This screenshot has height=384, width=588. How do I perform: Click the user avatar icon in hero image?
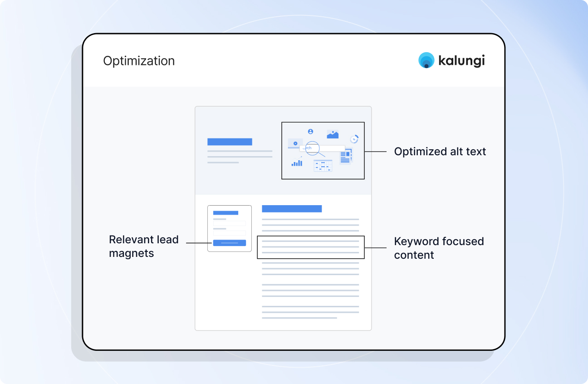pyautogui.click(x=310, y=131)
